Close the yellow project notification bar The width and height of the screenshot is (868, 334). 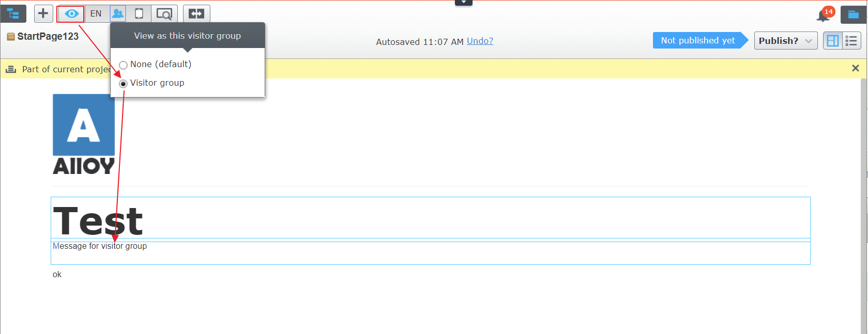coord(856,68)
